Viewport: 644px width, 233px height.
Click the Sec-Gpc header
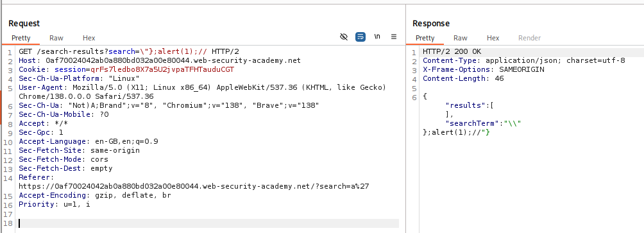(x=41, y=132)
